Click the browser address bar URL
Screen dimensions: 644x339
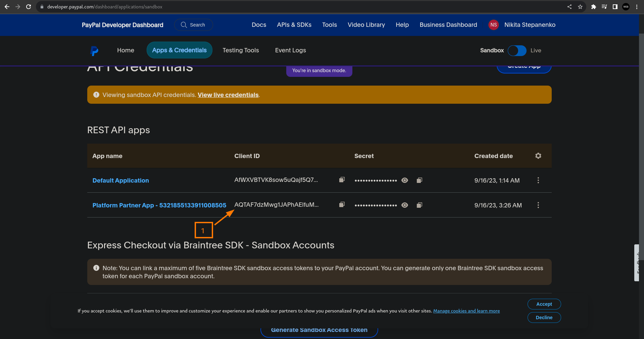click(x=105, y=7)
